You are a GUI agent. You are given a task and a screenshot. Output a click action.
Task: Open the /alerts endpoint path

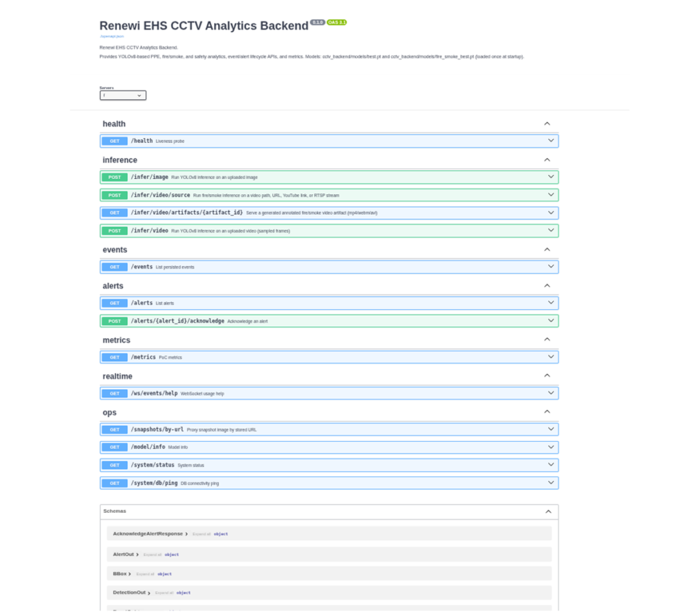coord(142,303)
